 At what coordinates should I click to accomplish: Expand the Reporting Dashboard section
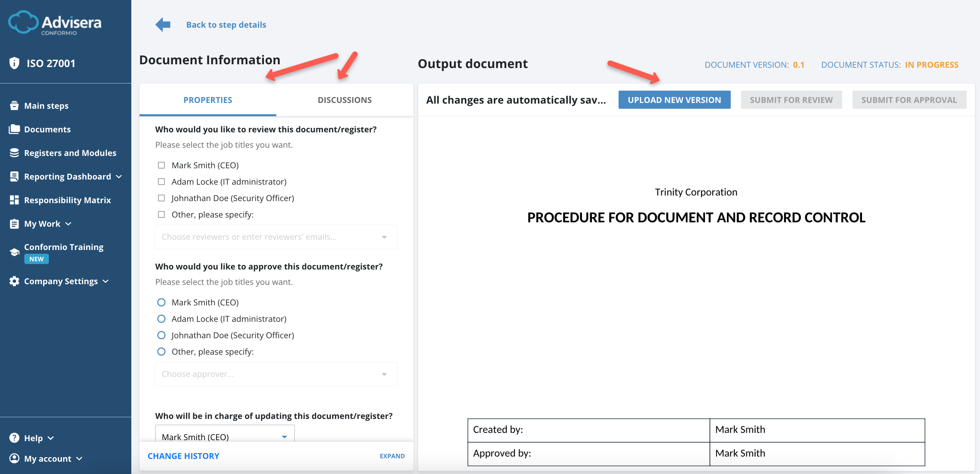[119, 176]
